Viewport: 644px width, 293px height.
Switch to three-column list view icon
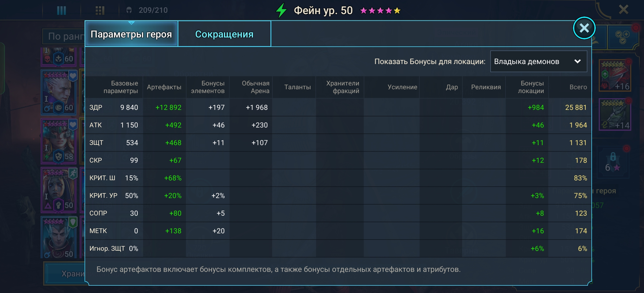coord(62,10)
